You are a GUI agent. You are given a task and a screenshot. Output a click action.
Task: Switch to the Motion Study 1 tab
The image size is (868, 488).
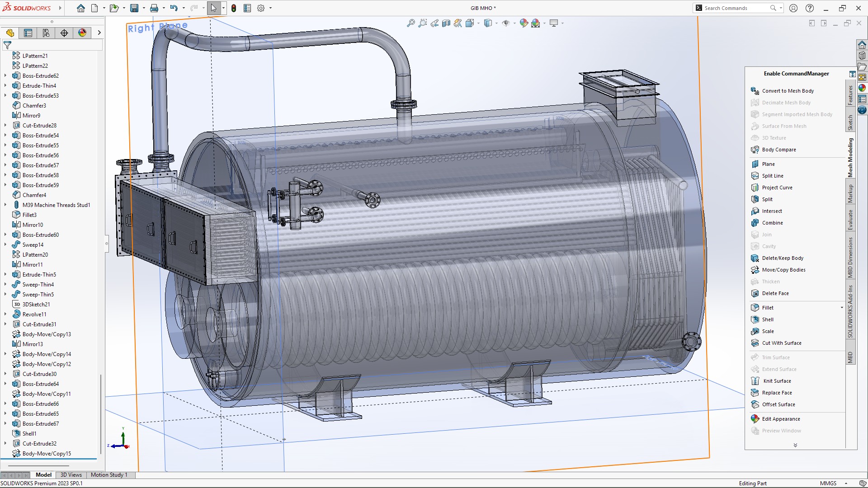(109, 475)
